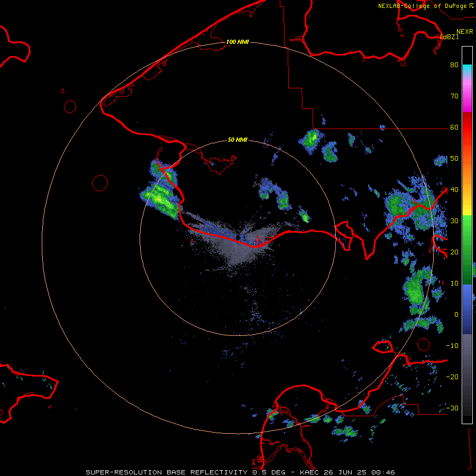The height and width of the screenshot is (476, 476).
Task: Select the 40 tick label on the dBZ scale
Action: click(x=454, y=190)
